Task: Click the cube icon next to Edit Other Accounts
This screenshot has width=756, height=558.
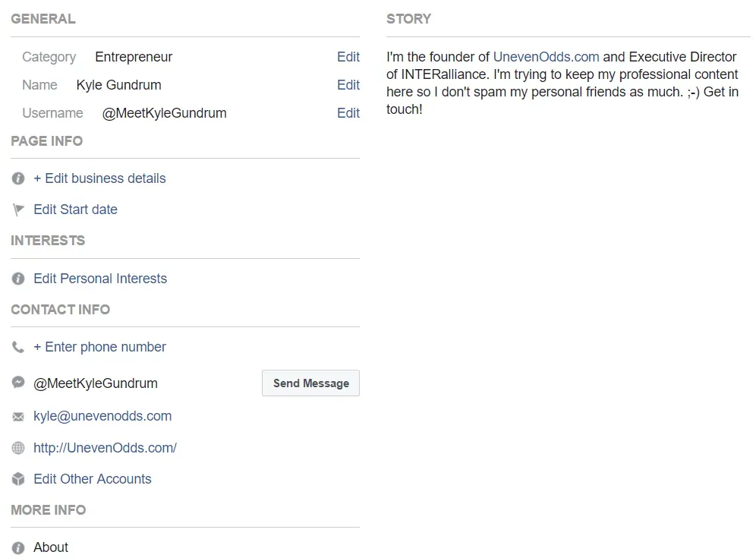Action: pos(17,479)
